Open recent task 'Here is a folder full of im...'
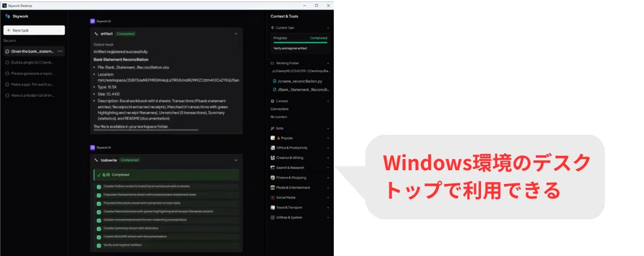The height and width of the screenshot is (256, 644). click(x=33, y=96)
